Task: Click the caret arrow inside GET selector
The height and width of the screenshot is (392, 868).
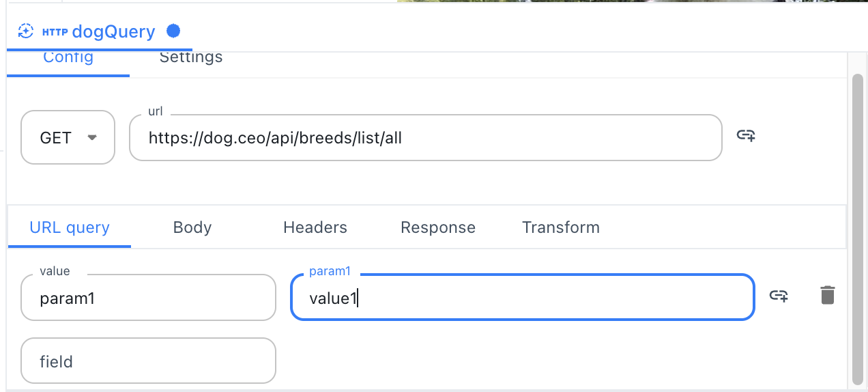Action: (x=92, y=137)
